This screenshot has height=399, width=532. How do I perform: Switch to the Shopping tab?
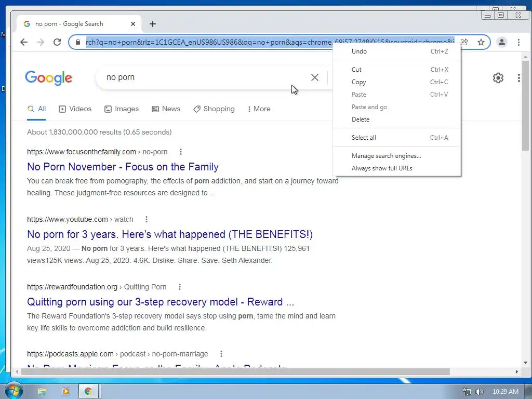214,109
